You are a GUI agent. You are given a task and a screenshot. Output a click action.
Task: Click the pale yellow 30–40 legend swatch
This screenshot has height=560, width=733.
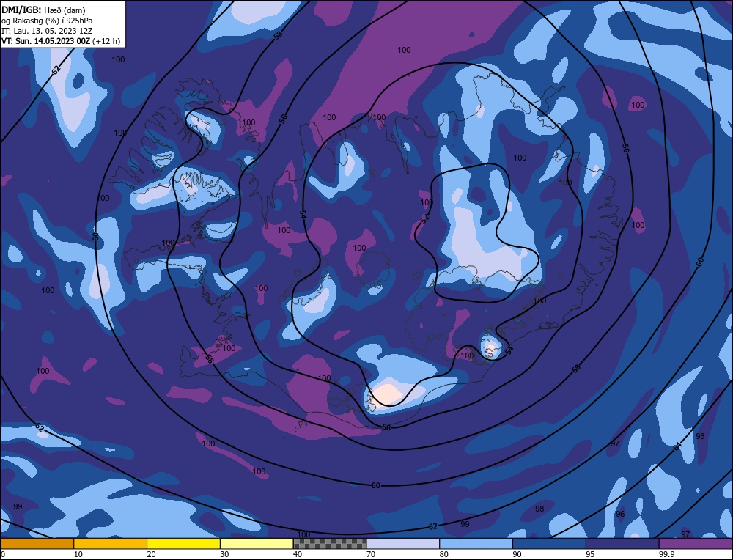click(257, 544)
